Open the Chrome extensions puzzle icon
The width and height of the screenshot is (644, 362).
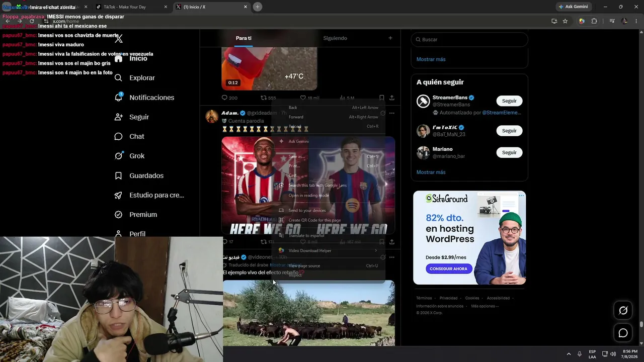point(594,21)
